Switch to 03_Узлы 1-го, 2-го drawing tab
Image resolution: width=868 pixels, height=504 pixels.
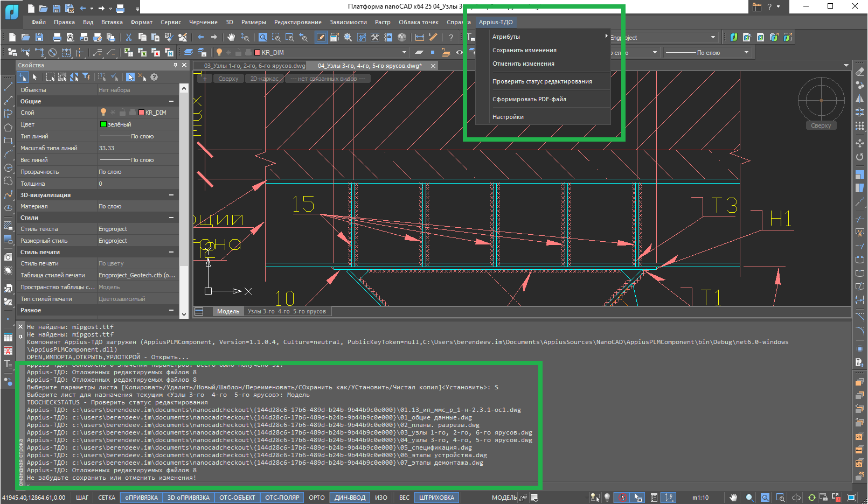tap(254, 66)
